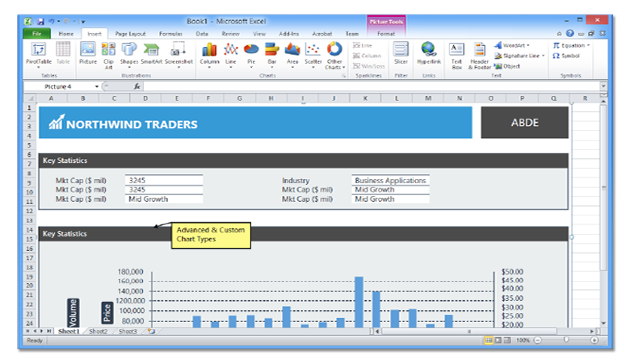Expand the Name Box dropdown
The width and height of the screenshot is (630, 364).
97,86
